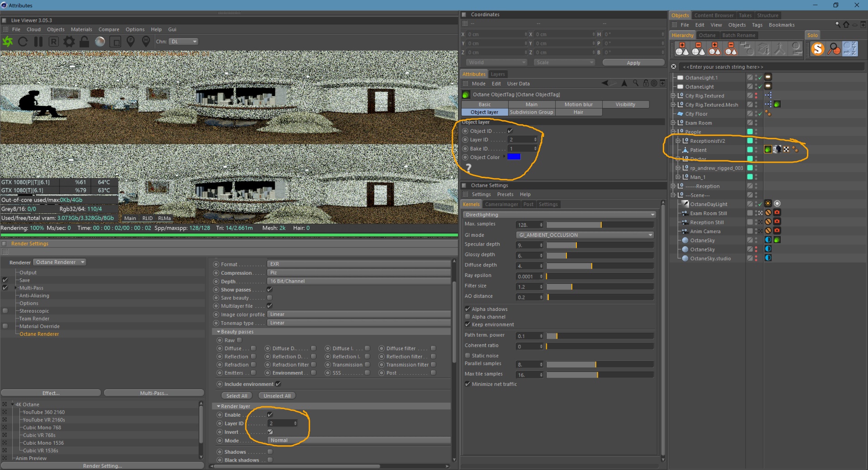The width and height of the screenshot is (868, 470).
Task: Switch to the Batch Rename tab
Action: 739,35
